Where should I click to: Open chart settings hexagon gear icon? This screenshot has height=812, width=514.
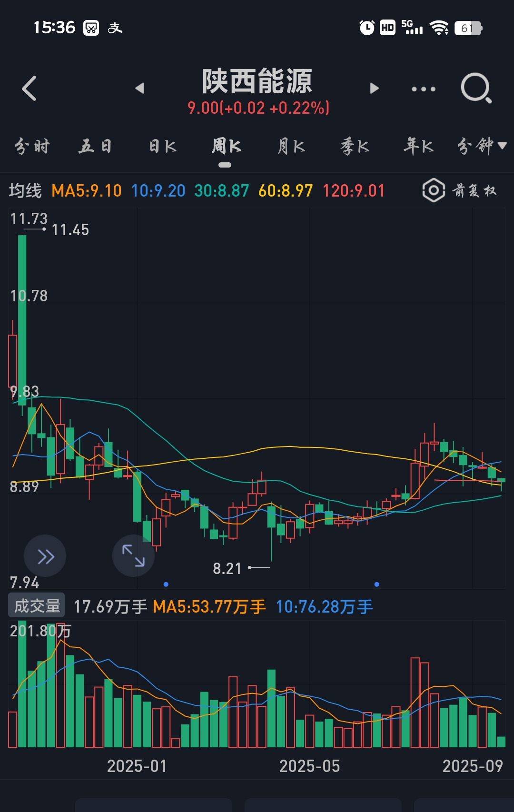pos(434,190)
